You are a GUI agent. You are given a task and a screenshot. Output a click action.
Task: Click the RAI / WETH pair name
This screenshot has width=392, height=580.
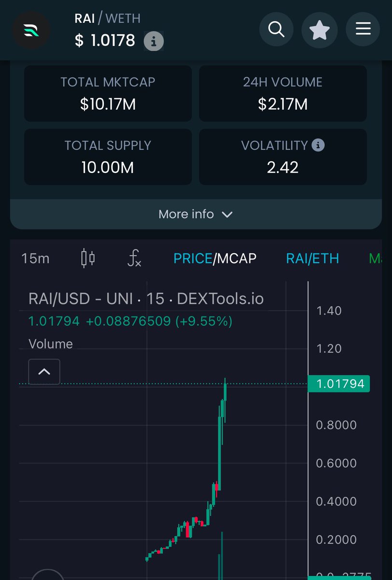107,18
